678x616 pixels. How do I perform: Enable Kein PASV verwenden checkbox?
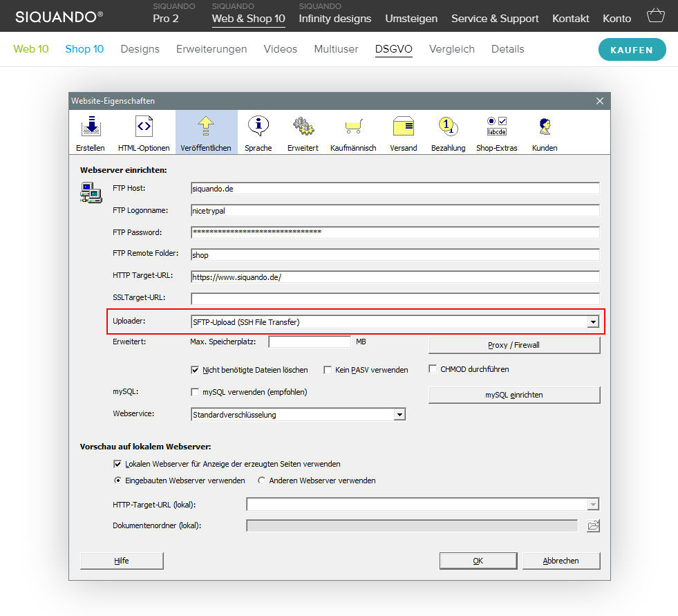click(x=328, y=370)
